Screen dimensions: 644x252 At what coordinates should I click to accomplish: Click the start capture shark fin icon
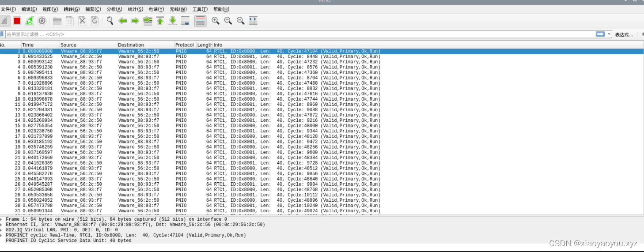[5, 21]
